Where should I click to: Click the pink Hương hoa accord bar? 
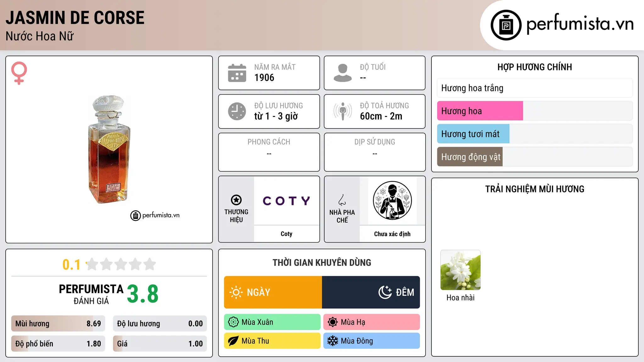[x=535, y=111]
